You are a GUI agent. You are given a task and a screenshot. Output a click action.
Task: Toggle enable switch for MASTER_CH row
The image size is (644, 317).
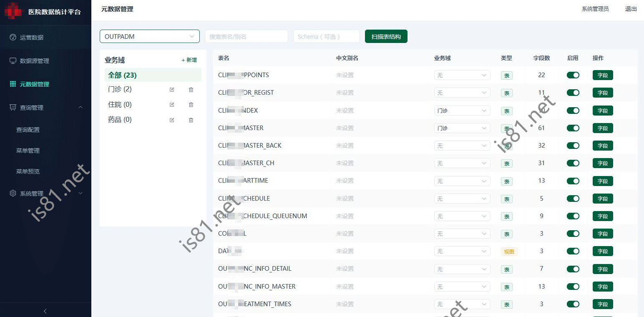coord(573,163)
